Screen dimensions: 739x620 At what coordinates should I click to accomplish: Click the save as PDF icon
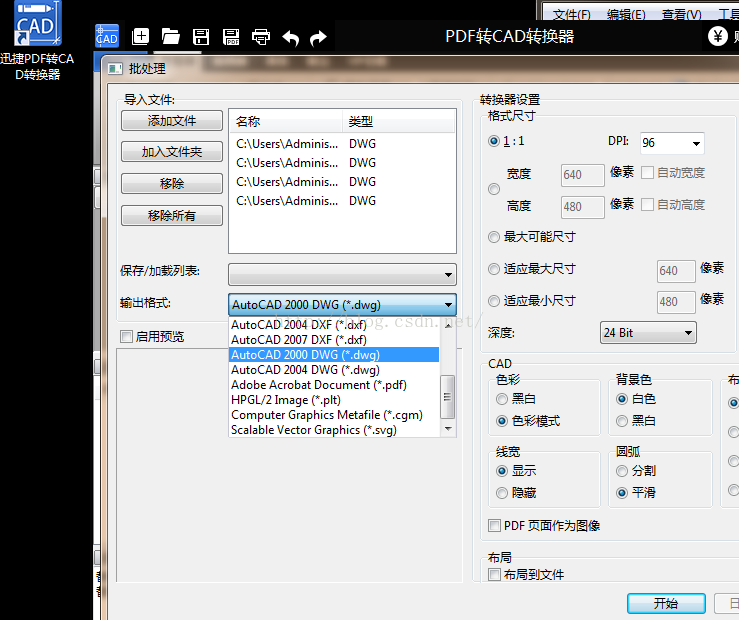click(231, 37)
